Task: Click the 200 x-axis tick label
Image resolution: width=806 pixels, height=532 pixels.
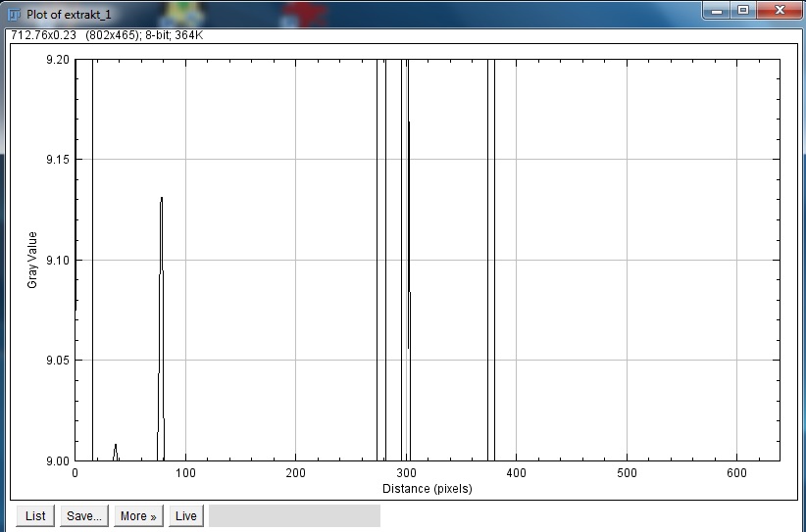Action: (295, 473)
